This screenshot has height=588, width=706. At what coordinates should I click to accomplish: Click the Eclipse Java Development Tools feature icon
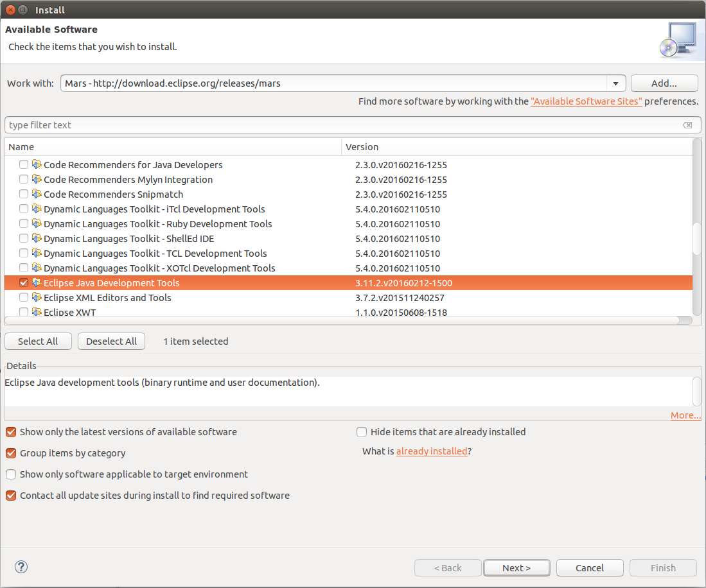[37, 282]
